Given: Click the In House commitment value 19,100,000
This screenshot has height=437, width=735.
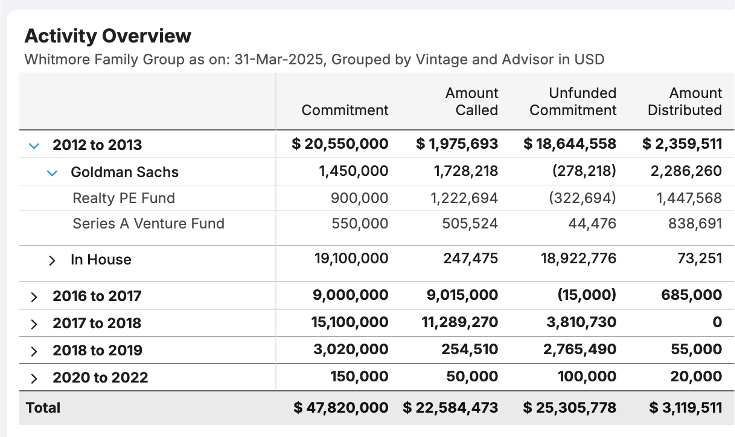Looking at the screenshot, I should tap(351, 260).
